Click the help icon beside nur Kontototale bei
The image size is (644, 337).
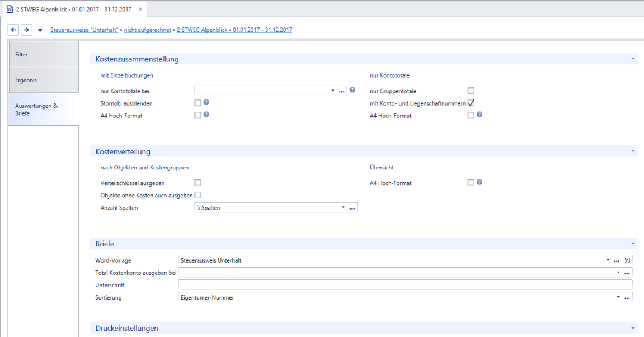[x=352, y=90]
